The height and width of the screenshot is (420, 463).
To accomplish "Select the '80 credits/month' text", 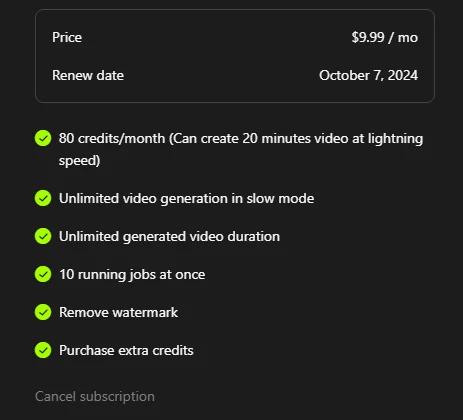I will tap(112, 138).
